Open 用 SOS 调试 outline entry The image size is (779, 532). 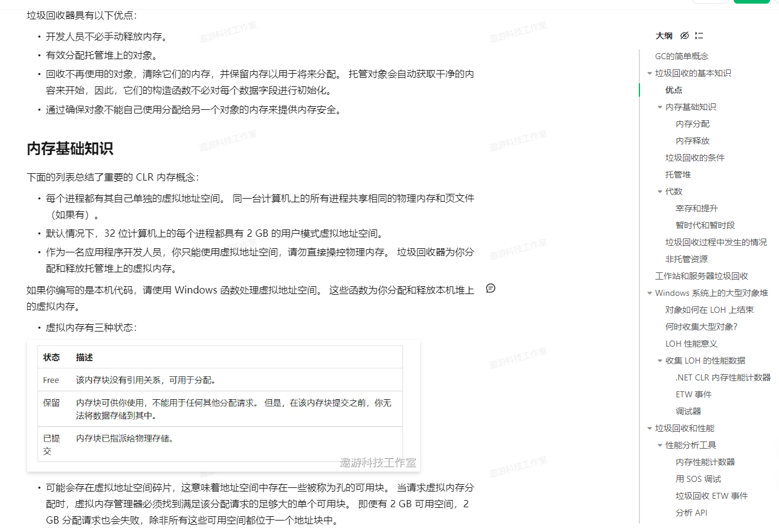click(x=698, y=479)
